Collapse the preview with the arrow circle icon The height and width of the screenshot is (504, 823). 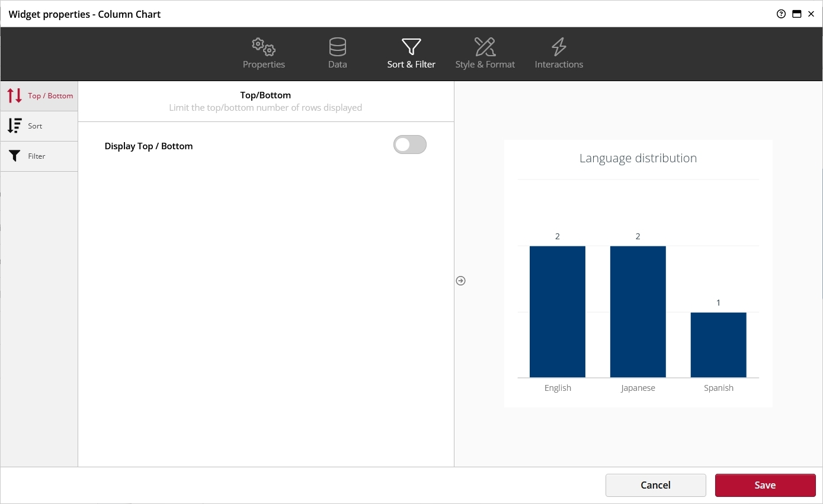[461, 281]
